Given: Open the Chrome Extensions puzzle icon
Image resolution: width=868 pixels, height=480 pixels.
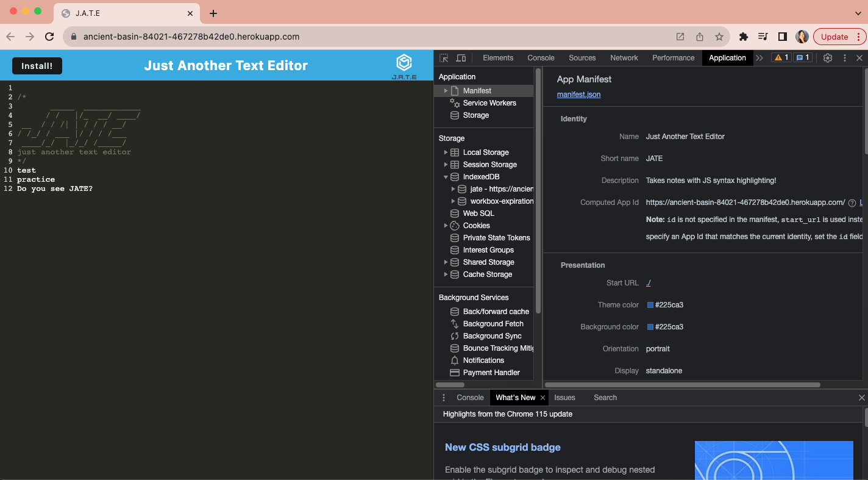Looking at the screenshot, I should [743, 37].
